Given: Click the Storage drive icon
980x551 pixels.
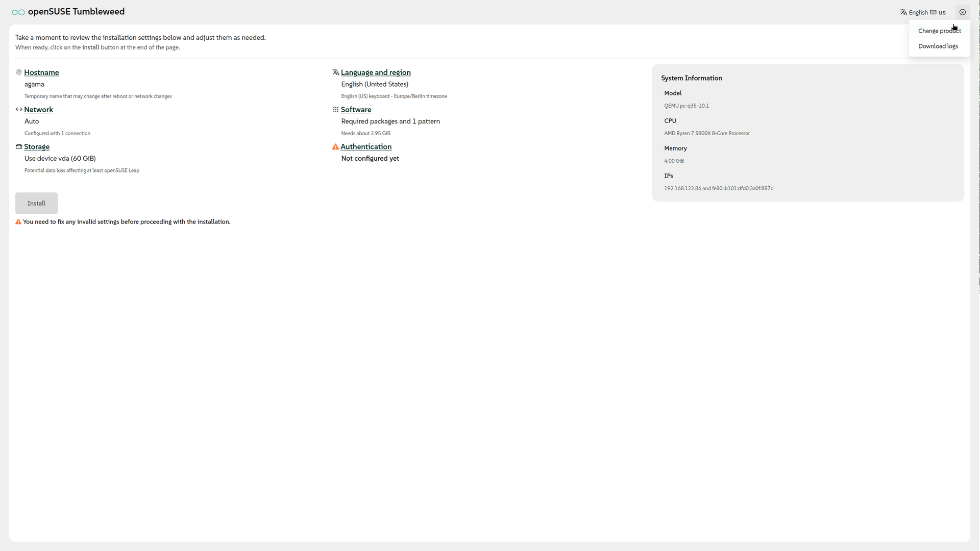Looking at the screenshot, I should point(19,146).
